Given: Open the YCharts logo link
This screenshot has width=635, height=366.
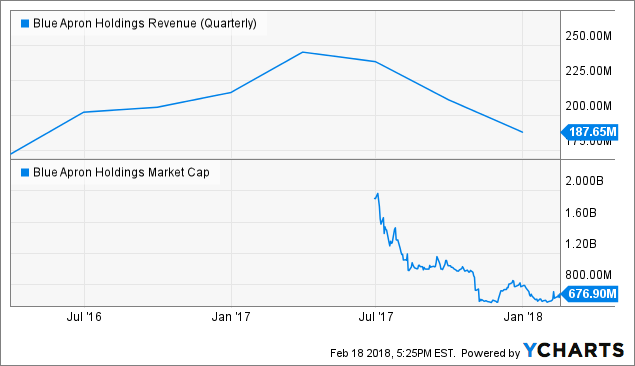Looking at the screenshot, I should pos(573,351).
